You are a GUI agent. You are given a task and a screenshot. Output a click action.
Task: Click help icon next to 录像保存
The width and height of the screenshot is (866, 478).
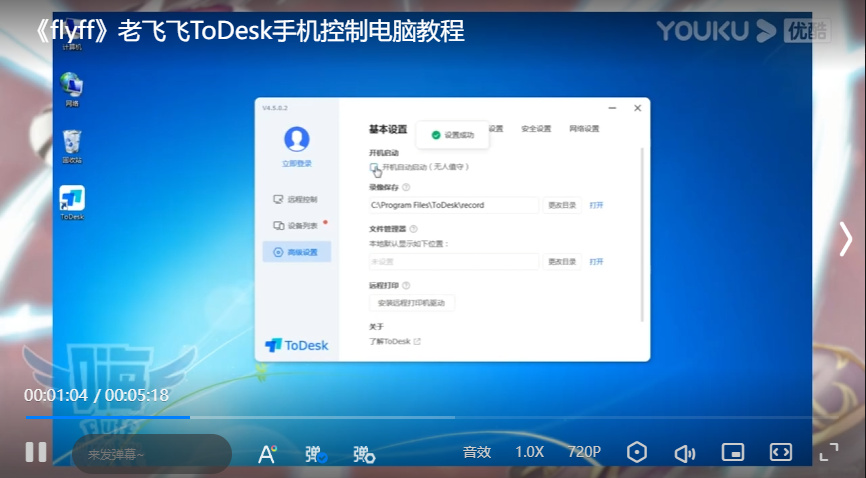click(x=406, y=187)
